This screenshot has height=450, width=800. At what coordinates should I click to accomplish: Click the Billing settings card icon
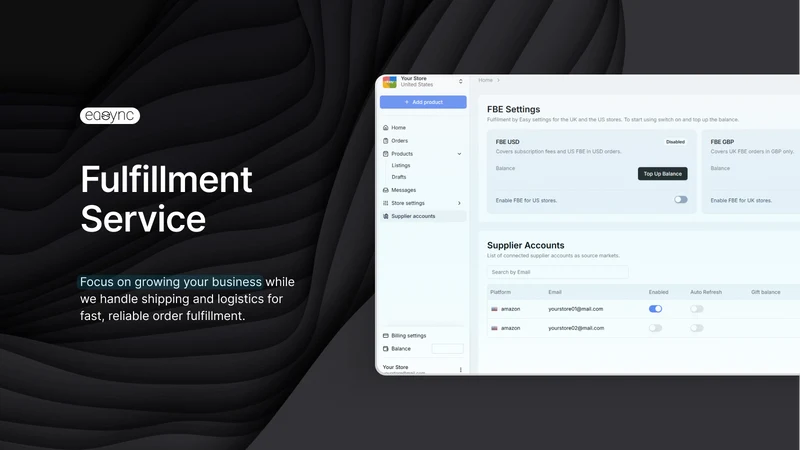click(386, 336)
